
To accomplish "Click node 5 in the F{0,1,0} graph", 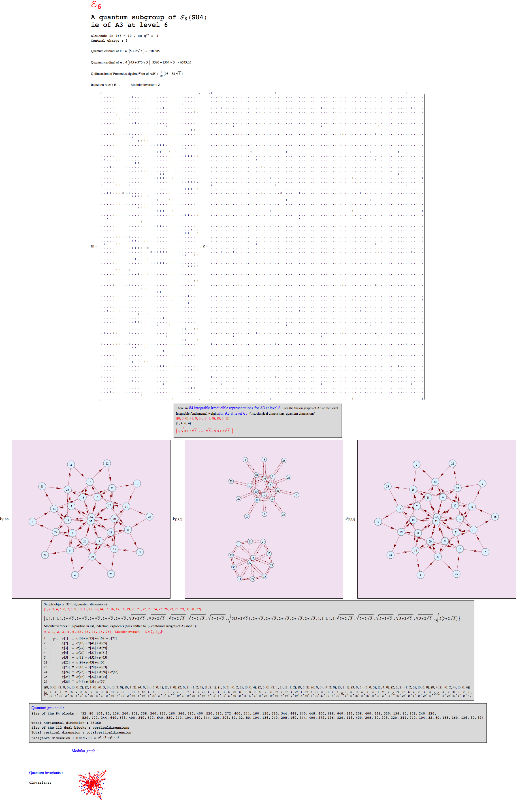I will pos(296,495).
